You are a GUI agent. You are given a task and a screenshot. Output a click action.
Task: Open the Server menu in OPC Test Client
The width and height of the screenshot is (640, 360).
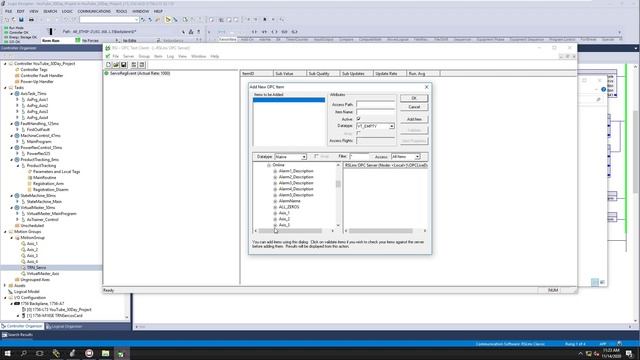click(128, 56)
